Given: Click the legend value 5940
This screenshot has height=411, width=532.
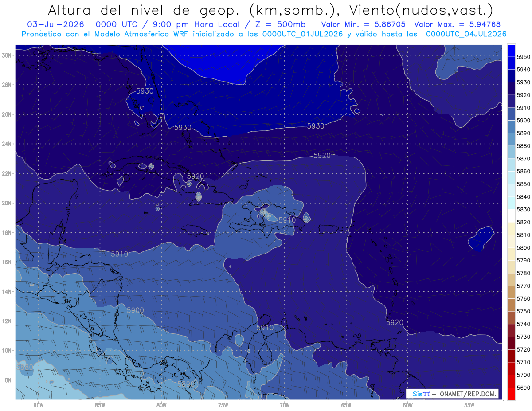Looking at the screenshot, I should (523, 70).
